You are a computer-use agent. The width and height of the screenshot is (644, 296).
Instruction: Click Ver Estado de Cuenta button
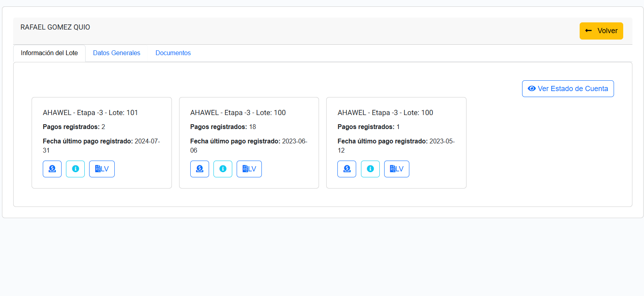coord(568,89)
